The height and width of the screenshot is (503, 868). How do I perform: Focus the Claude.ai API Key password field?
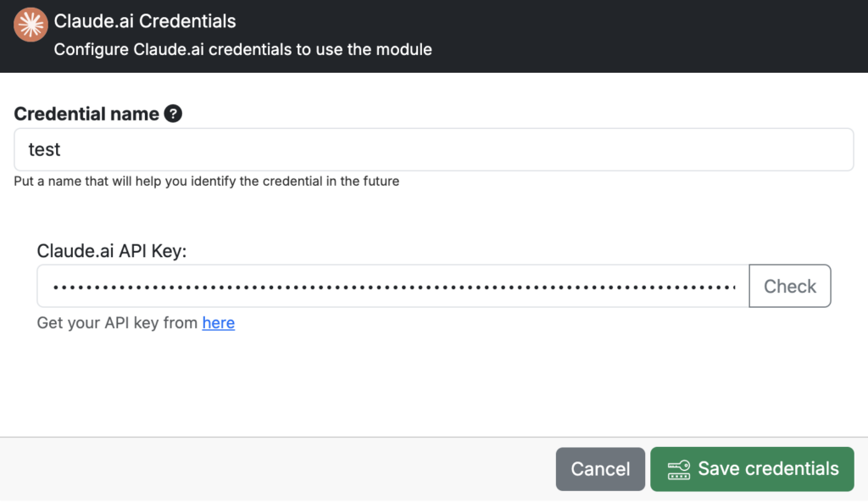(393, 287)
